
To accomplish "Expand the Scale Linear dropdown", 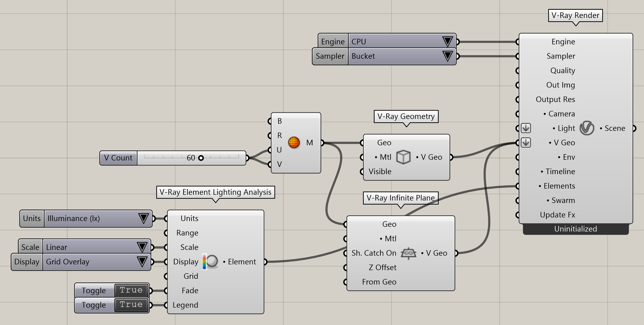I will [x=142, y=247].
